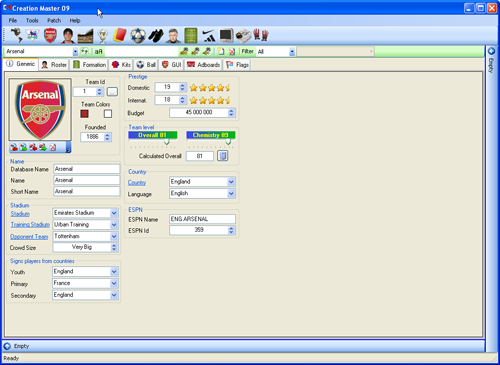This screenshot has width=500, height=365.
Task: Open the Countries editor world map icon
Action: coord(16,35)
